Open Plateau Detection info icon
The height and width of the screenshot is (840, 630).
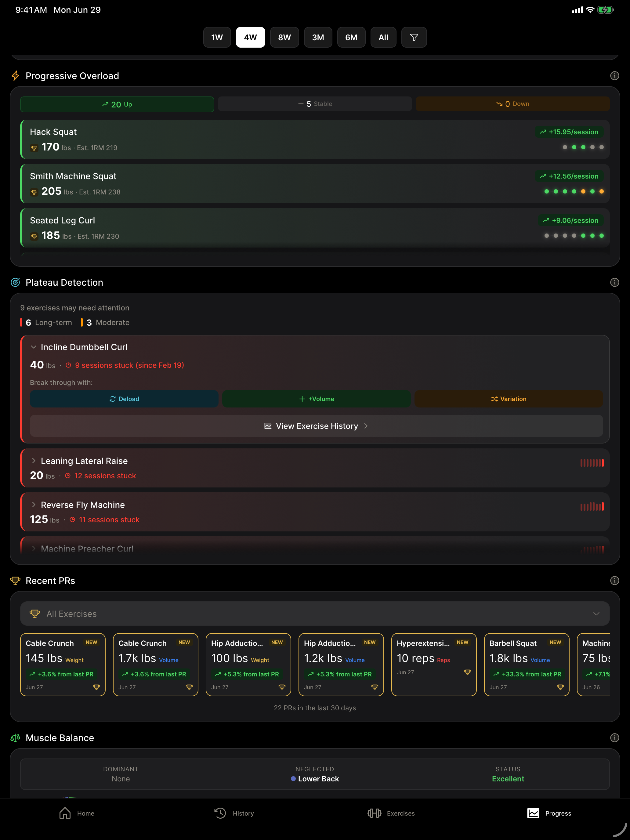pos(614,283)
